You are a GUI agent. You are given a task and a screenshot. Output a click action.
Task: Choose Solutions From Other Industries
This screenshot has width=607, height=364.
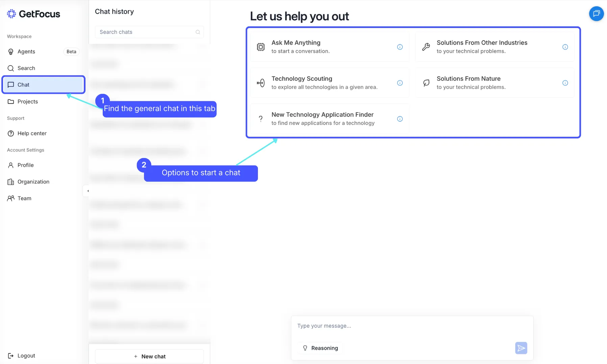coord(495,47)
